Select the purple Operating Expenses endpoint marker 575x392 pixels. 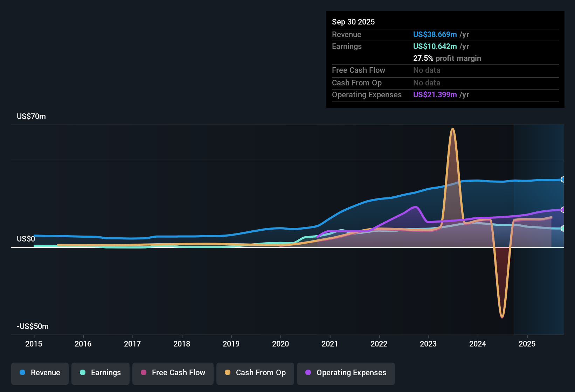pos(563,210)
